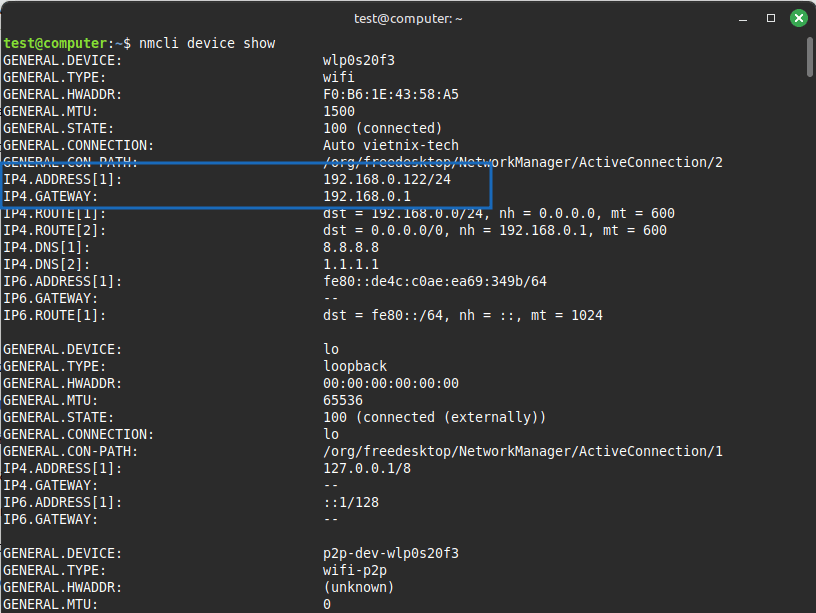Image resolution: width=816 pixels, height=613 pixels.
Task: Click the IPv6 address fe80::de4c:c0ae:ea69:349b/64
Action: 436,281
